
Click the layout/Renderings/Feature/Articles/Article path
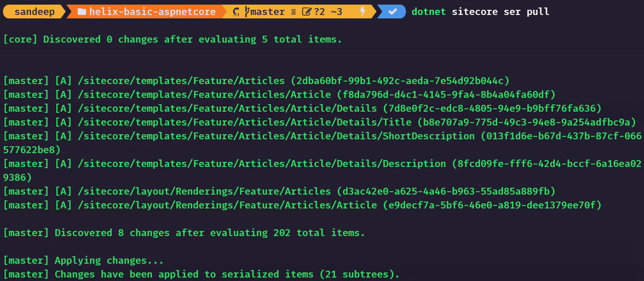[224, 205]
